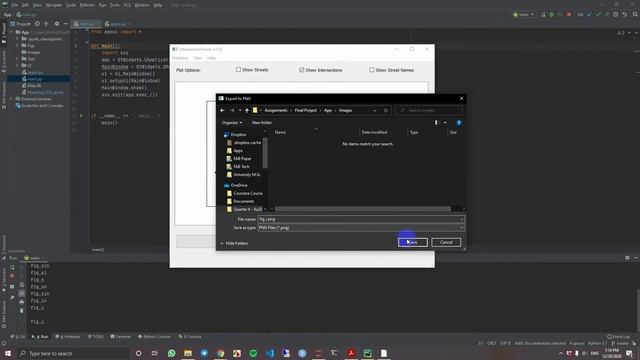
Task: Select Apps folder under Dropbox
Action: click(x=238, y=151)
